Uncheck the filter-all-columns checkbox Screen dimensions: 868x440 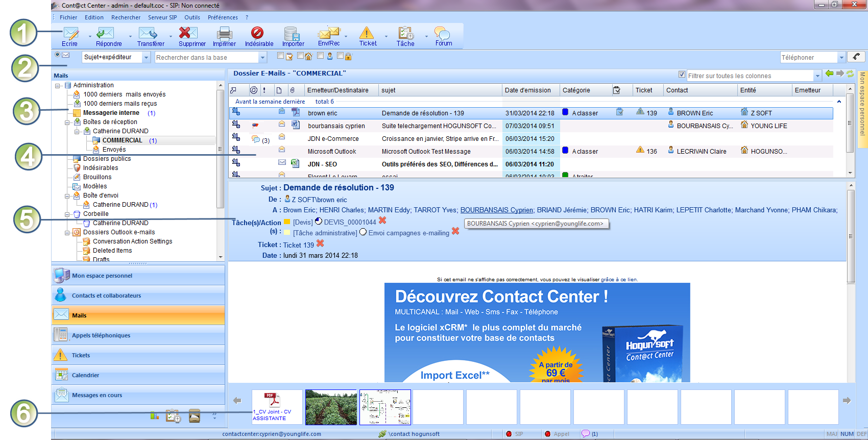pyautogui.click(x=682, y=75)
